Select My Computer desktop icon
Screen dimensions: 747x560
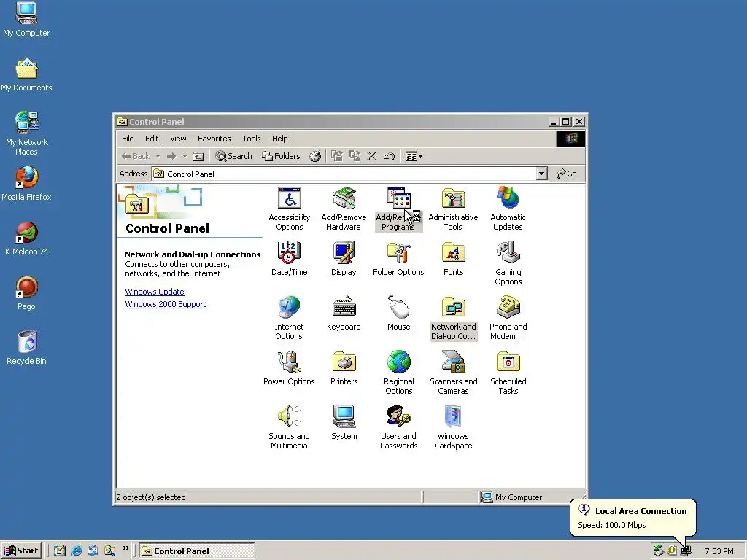pyautogui.click(x=26, y=19)
